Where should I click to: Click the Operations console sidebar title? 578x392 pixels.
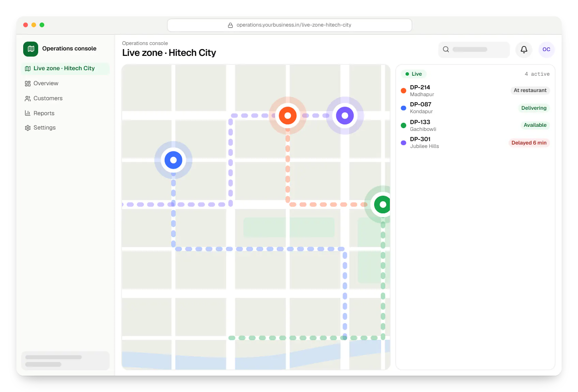[69, 48]
